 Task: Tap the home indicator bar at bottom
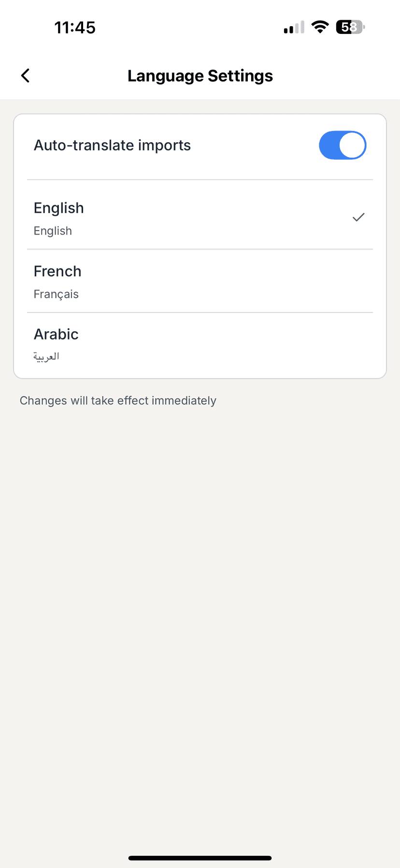[200, 858]
